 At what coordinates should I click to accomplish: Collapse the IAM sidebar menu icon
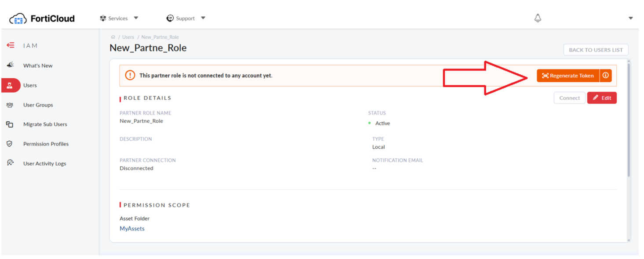[11, 45]
